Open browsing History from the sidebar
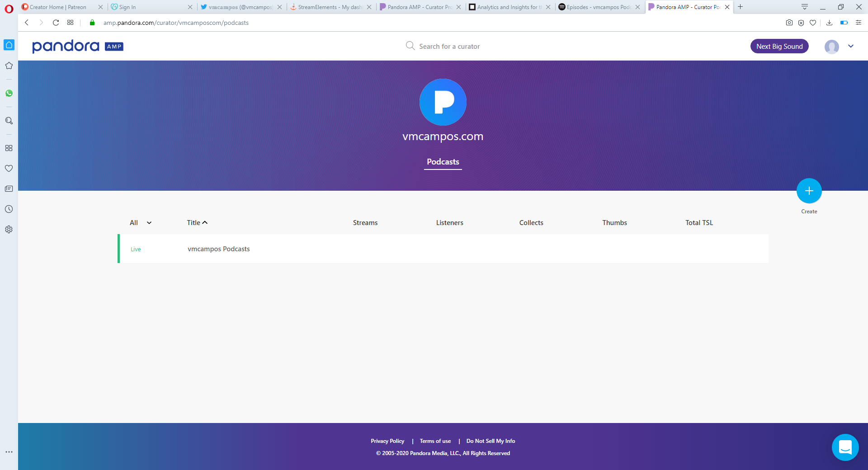Image resolution: width=868 pixels, height=470 pixels. click(x=9, y=209)
